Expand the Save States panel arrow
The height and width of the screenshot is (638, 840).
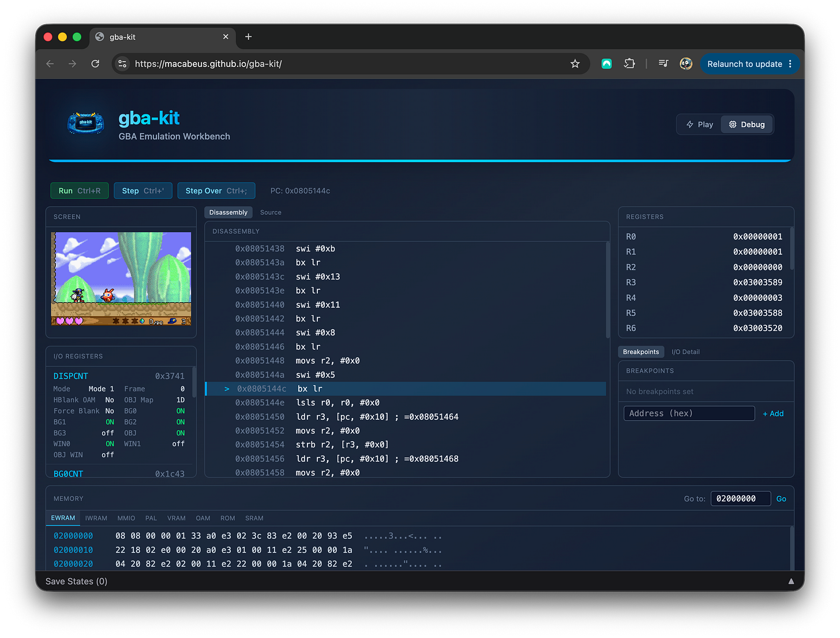[x=792, y=581]
